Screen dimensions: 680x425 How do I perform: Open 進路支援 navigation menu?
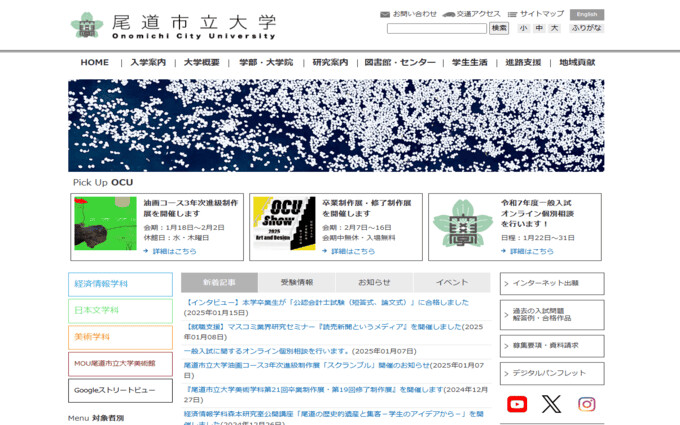(523, 62)
